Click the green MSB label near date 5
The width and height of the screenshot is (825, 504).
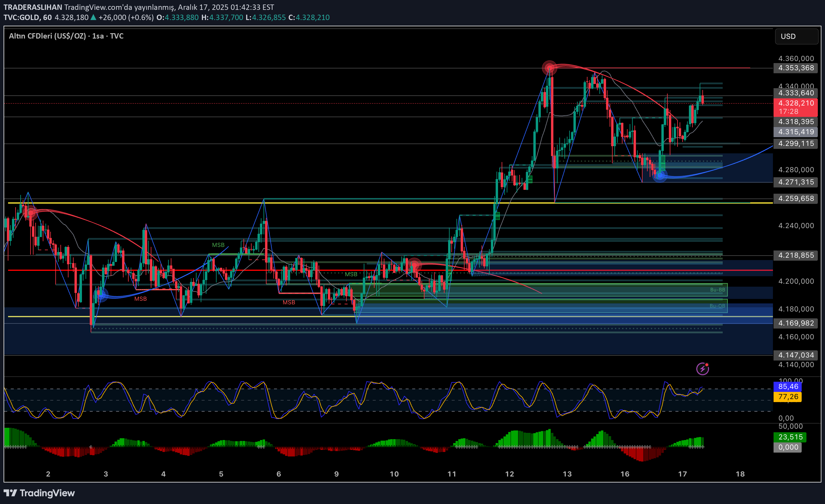point(218,245)
